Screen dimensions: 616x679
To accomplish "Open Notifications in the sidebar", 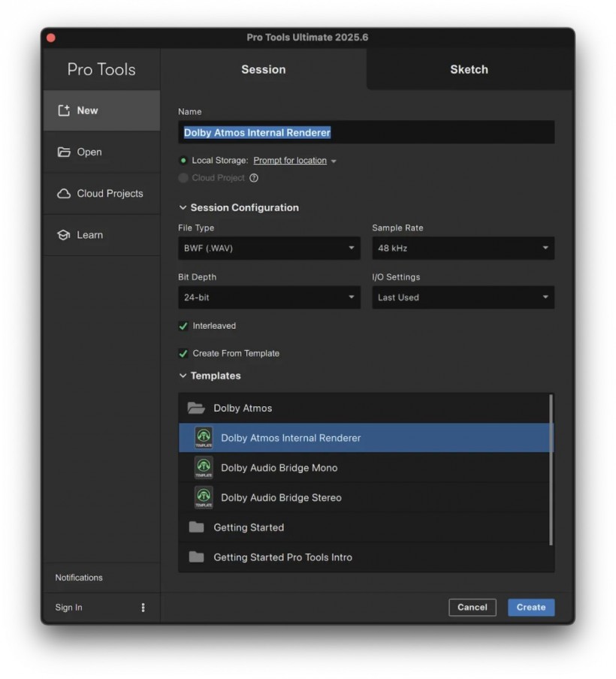I will point(79,578).
